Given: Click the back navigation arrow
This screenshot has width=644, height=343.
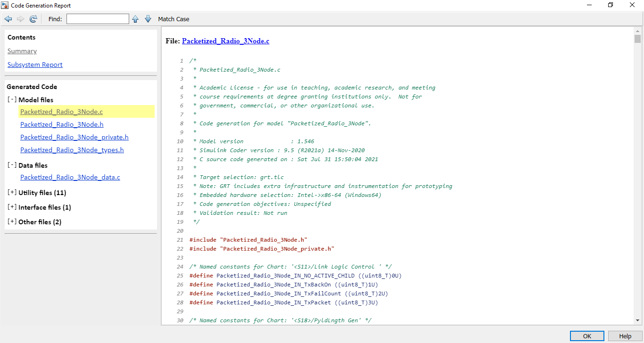Looking at the screenshot, I should 8,19.
